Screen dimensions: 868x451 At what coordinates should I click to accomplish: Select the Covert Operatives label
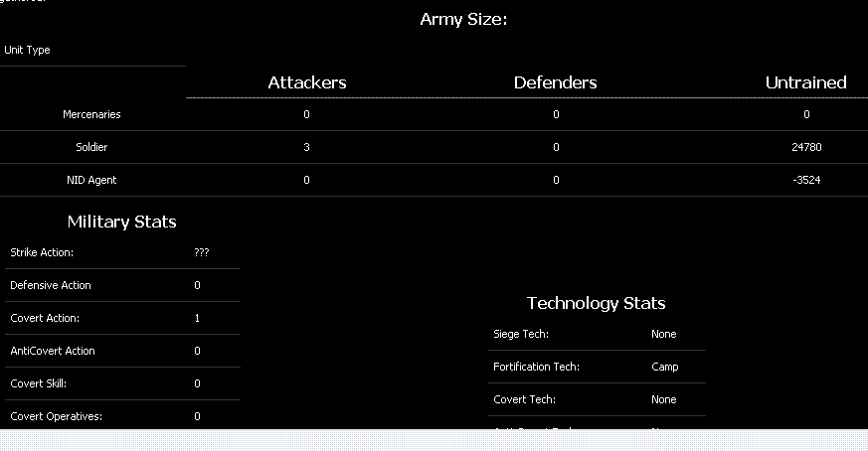point(56,416)
